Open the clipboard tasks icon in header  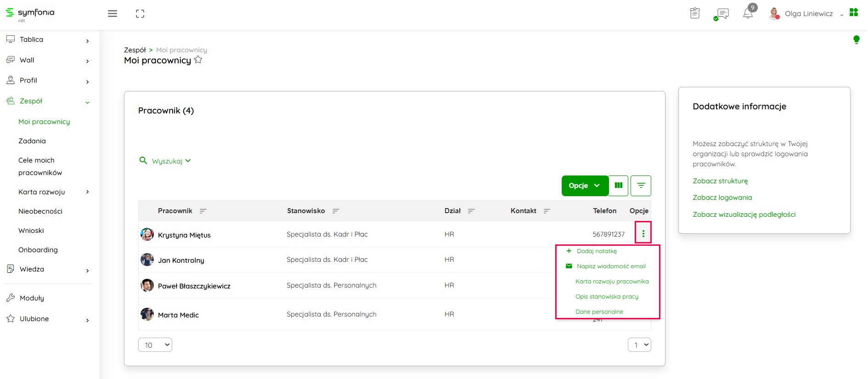pyautogui.click(x=695, y=13)
